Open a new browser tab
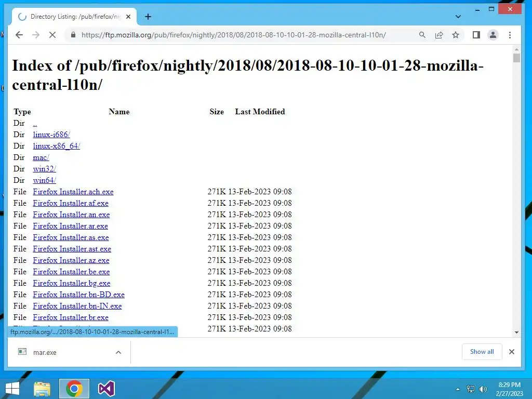The width and height of the screenshot is (532, 399). coord(148,17)
